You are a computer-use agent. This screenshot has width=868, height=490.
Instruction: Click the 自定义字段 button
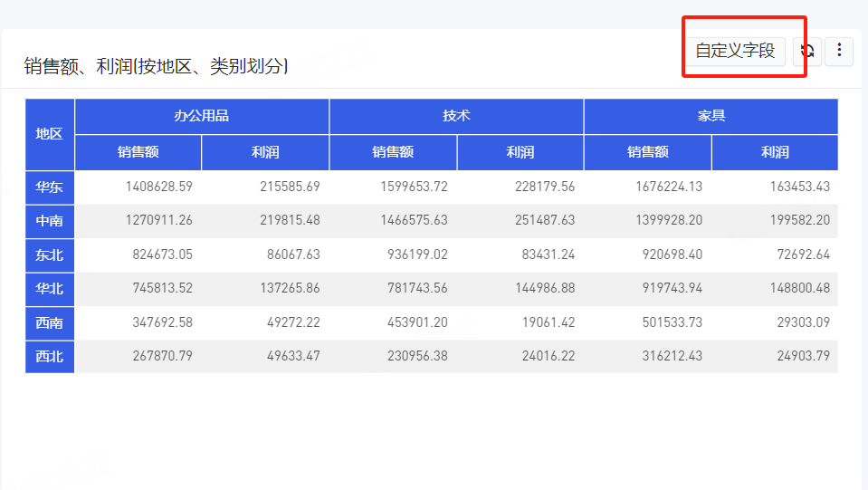pos(735,52)
